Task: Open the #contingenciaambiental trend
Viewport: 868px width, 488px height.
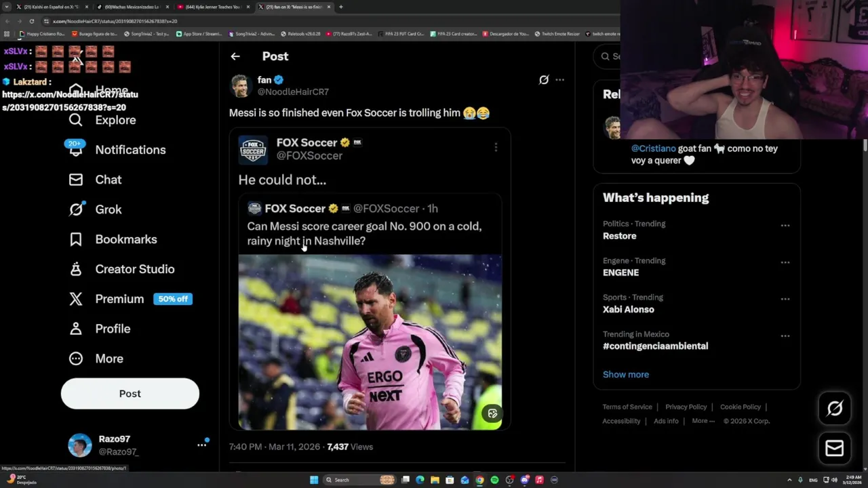Action: pos(656,346)
